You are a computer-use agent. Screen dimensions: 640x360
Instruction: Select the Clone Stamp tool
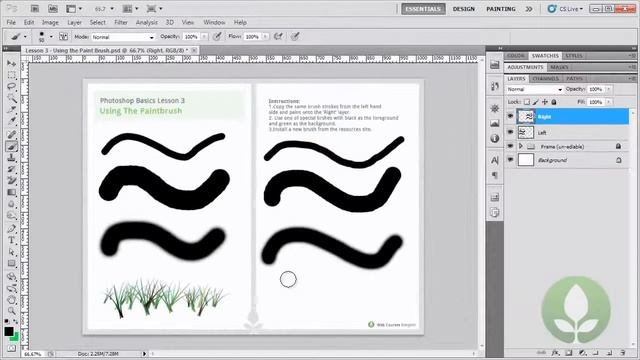coord(11,158)
